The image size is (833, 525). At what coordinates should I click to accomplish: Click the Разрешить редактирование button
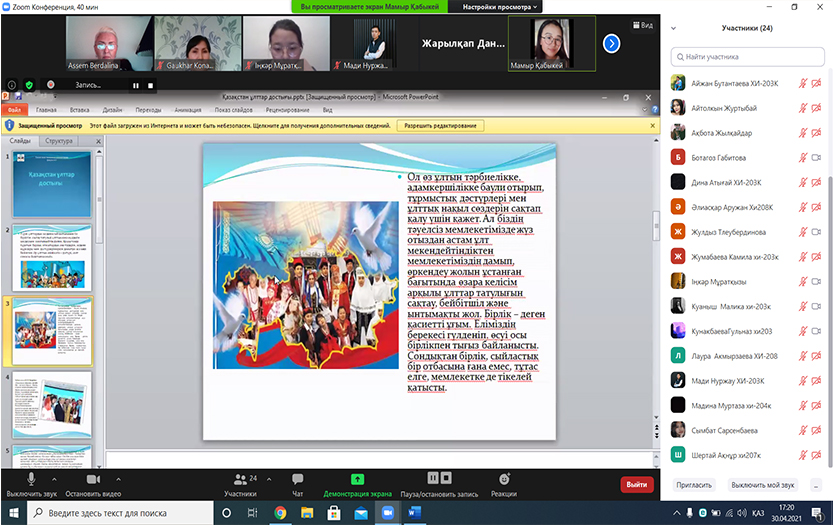(x=440, y=126)
